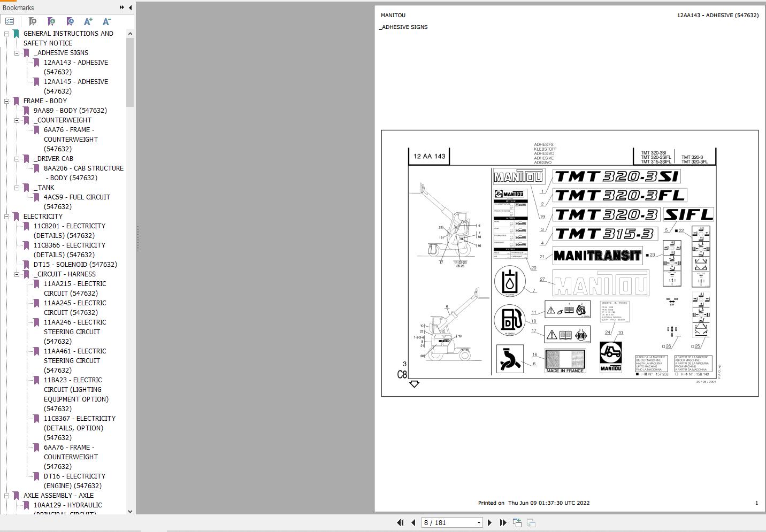The height and width of the screenshot is (532, 766).
Task: Select the ELECTRICITY bookmark heading
Action: pos(43,217)
